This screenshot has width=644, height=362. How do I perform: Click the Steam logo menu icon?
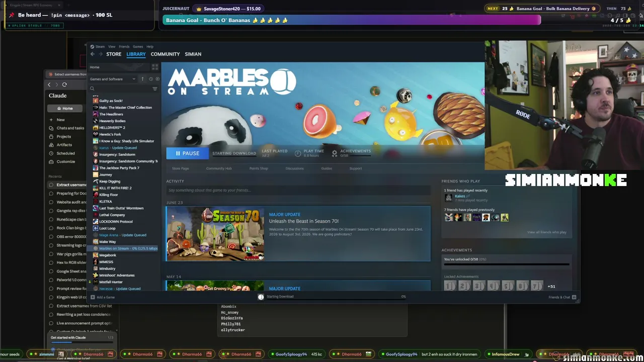pyautogui.click(x=92, y=46)
